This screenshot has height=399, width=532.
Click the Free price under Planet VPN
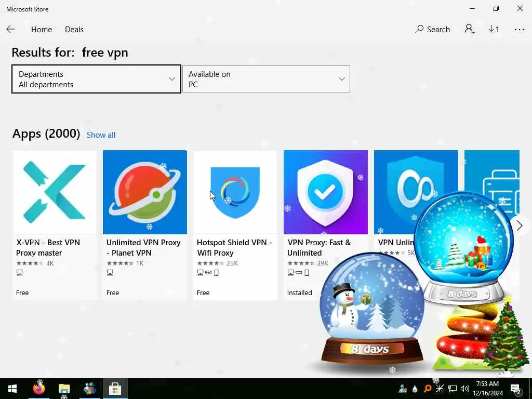click(x=113, y=293)
